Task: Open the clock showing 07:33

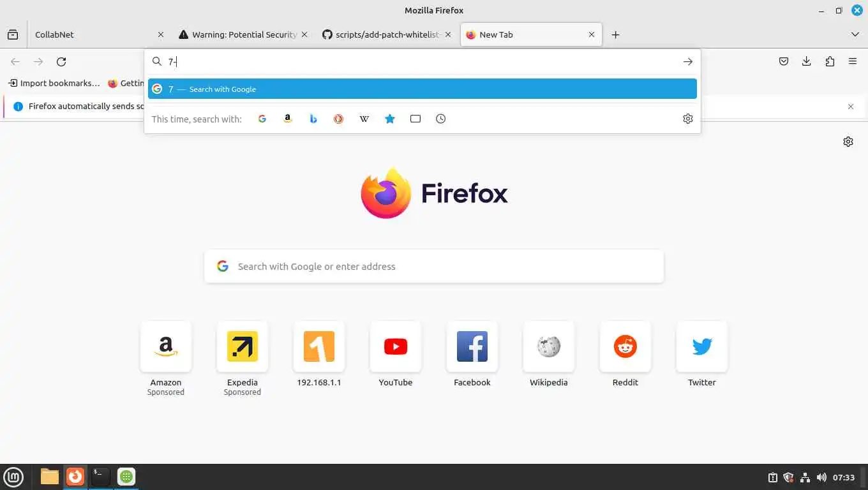Action: point(844,477)
